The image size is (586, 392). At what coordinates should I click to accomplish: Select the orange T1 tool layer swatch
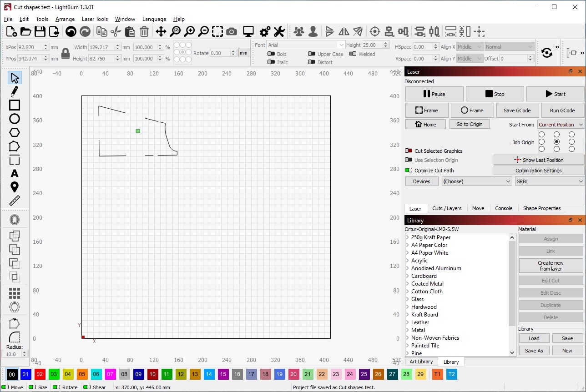pos(438,374)
